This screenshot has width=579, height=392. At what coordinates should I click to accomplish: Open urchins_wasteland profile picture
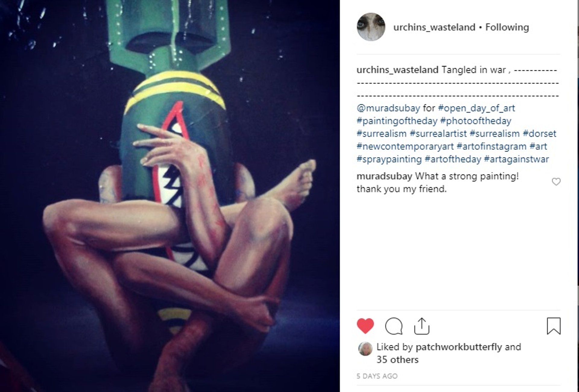371,27
